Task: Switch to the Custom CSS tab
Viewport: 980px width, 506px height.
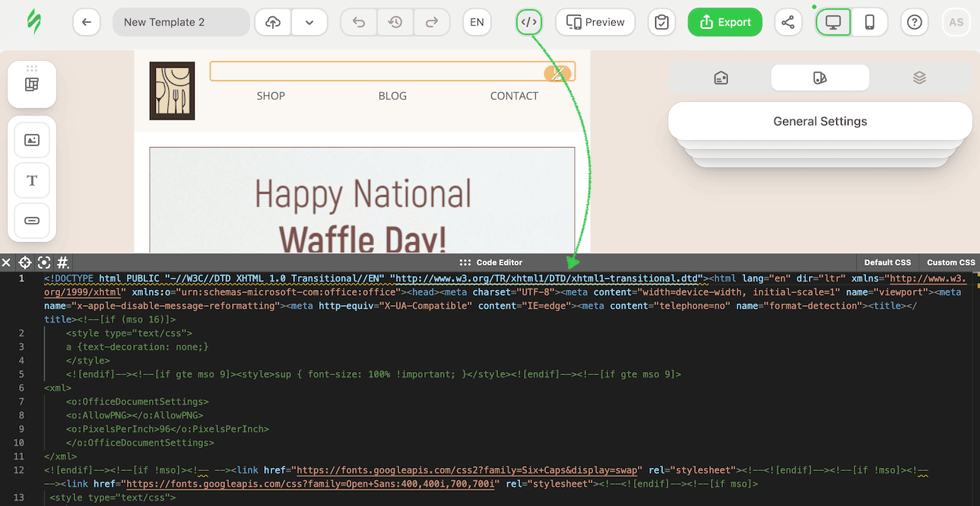Action: 950,262
